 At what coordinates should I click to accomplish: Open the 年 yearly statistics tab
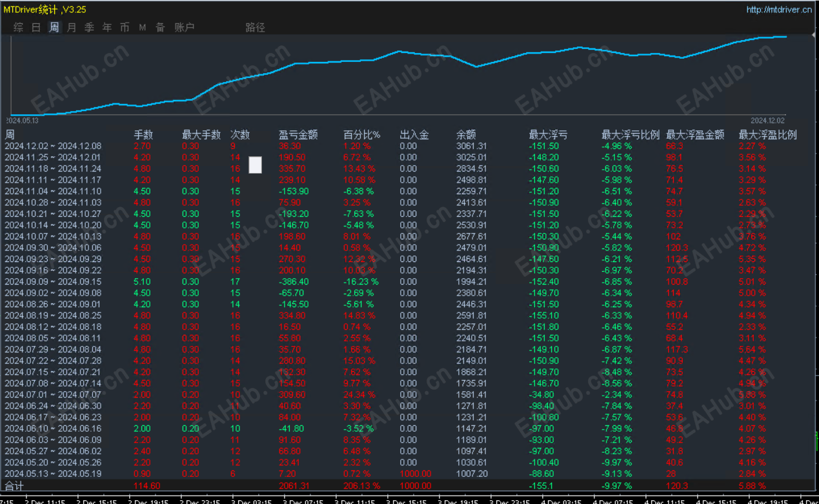pos(107,27)
